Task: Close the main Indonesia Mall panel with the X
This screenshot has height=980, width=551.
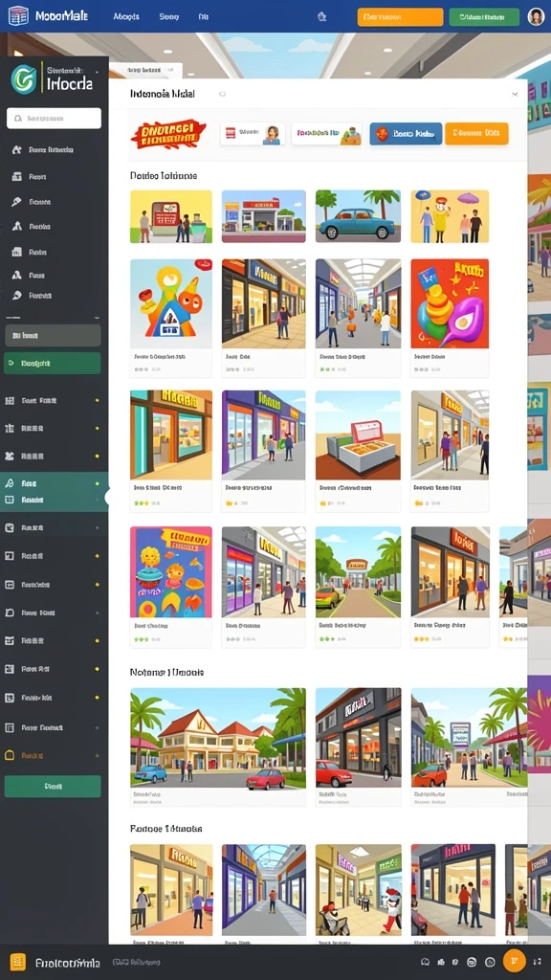Action: point(515,95)
